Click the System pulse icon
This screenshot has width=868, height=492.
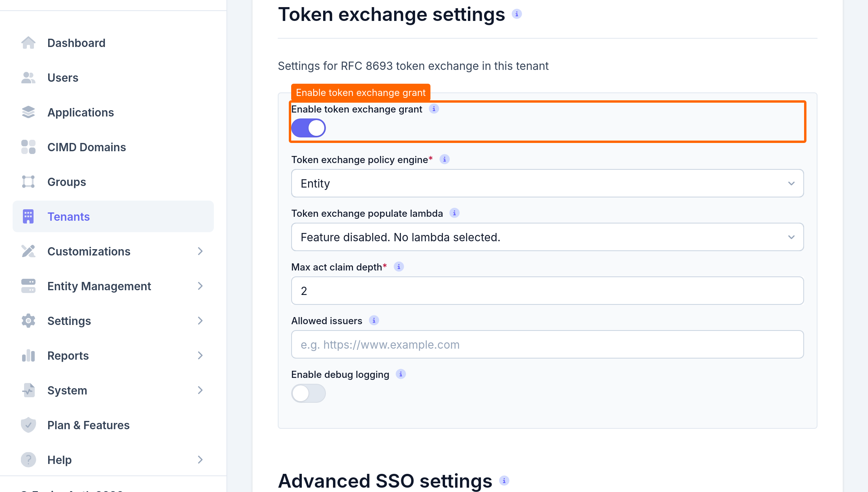click(x=28, y=390)
